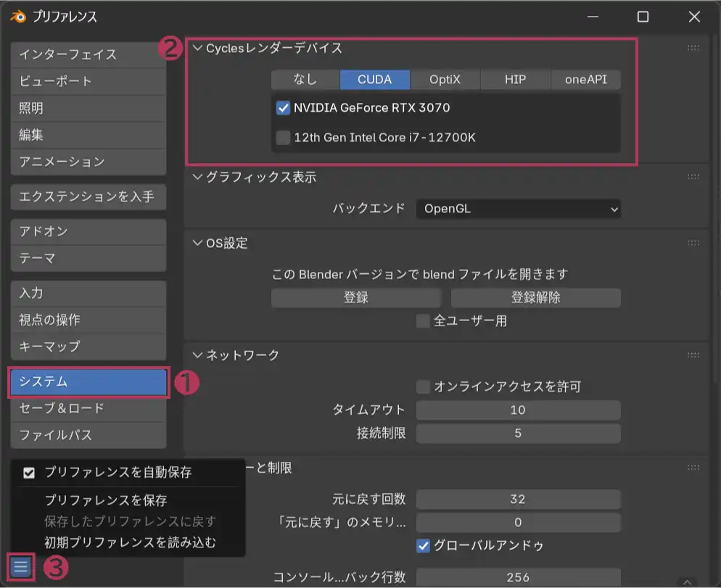Click the drag handle of OS設定 panel

point(693,243)
